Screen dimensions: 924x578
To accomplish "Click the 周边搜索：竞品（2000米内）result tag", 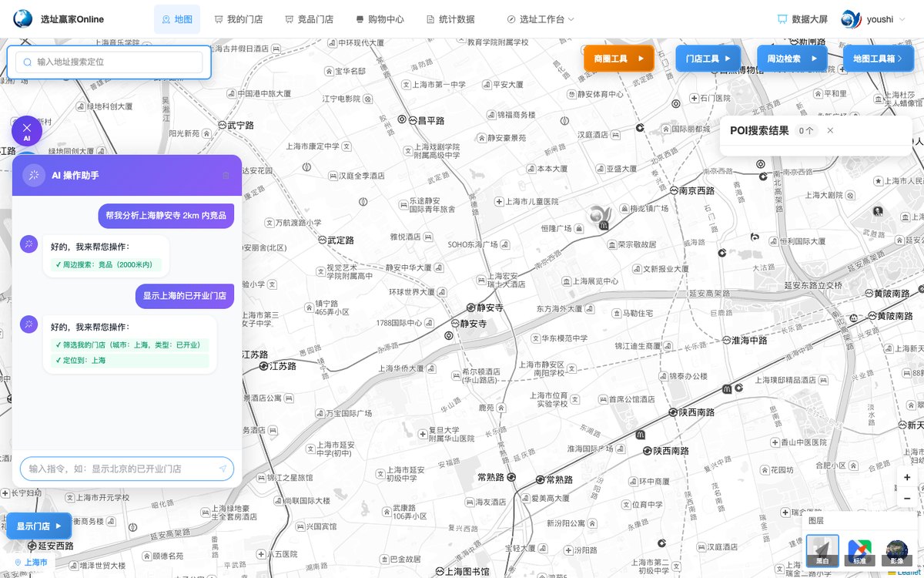I will point(105,265).
